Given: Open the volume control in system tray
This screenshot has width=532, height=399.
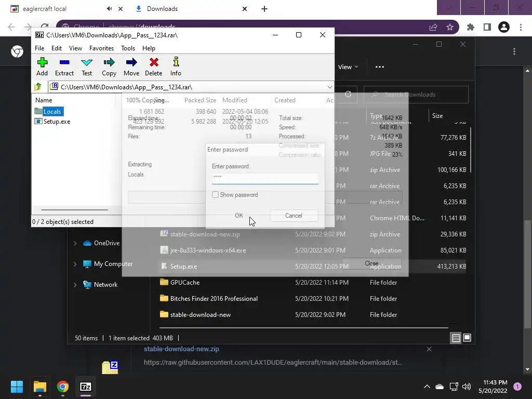Looking at the screenshot, I should point(467,387).
